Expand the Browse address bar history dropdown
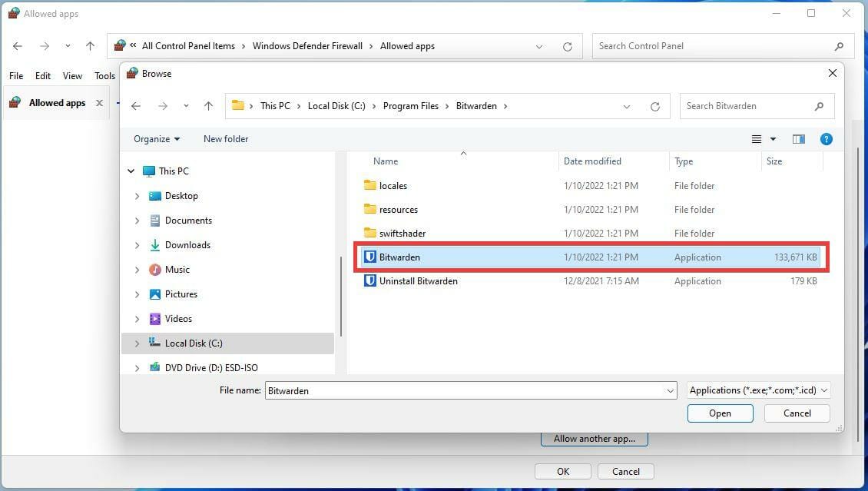Viewport: 868px width, 491px height. tap(627, 106)
